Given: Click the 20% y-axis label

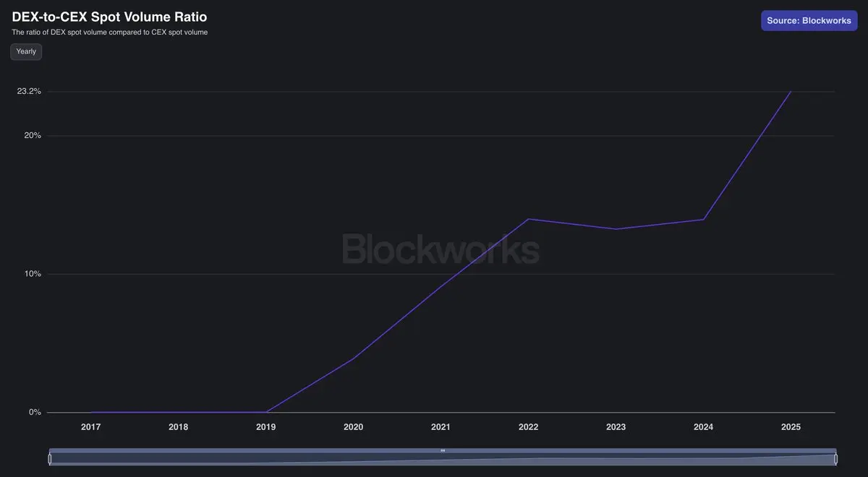Looking at the screenshot, I should pos(33,136).
